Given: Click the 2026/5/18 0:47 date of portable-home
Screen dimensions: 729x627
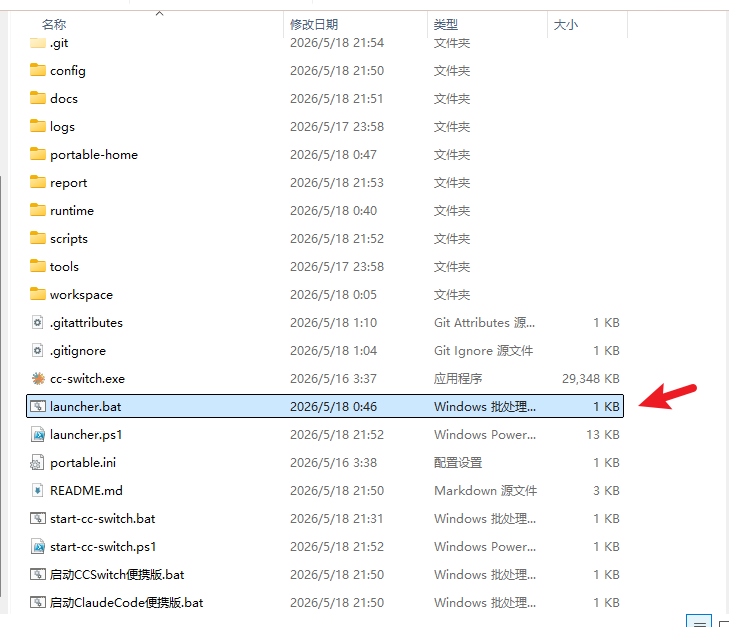Looking at the screenshot, I should coord(333,154).
